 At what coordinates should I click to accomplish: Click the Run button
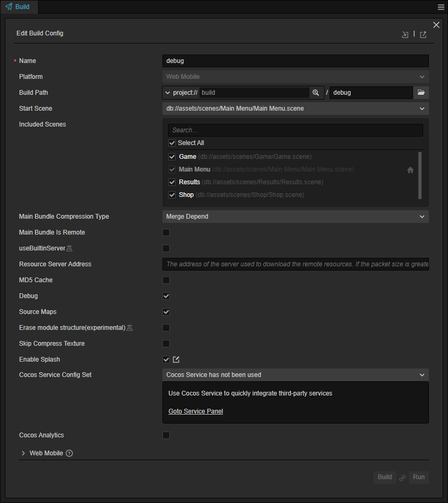(x=418, y=477)
